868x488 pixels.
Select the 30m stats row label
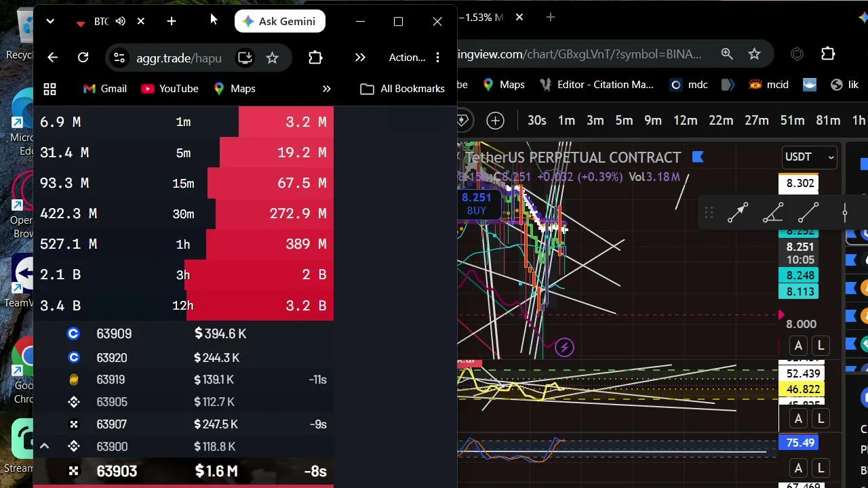click(184, 214)
